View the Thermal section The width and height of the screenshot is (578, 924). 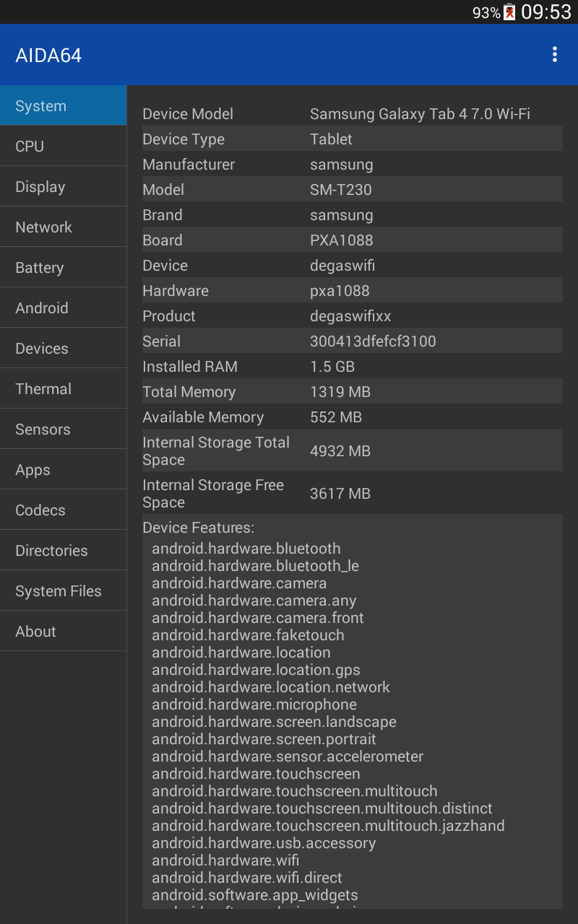[x=63, y=389]
